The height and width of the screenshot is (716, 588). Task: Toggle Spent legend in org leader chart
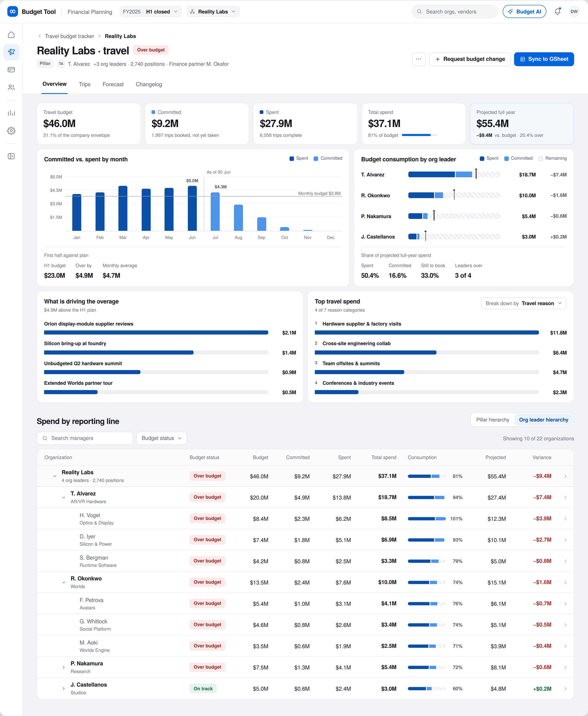click(x=489, y=158)
